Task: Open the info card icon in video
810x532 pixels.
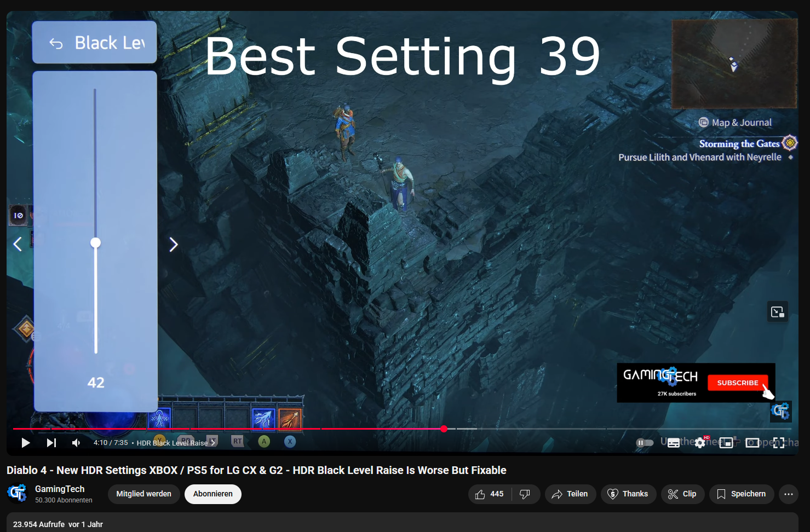Action: (778, 312)
